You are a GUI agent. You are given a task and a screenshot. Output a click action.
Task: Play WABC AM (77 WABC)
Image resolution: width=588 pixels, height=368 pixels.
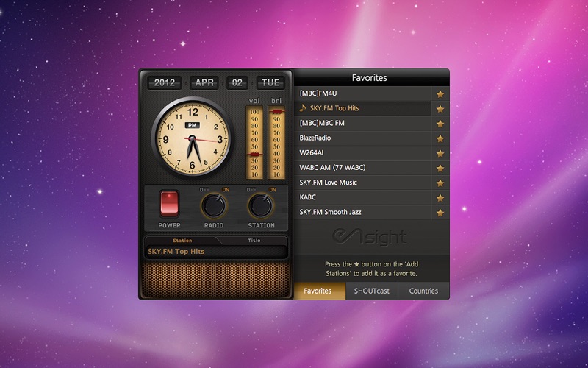(362, 168)
